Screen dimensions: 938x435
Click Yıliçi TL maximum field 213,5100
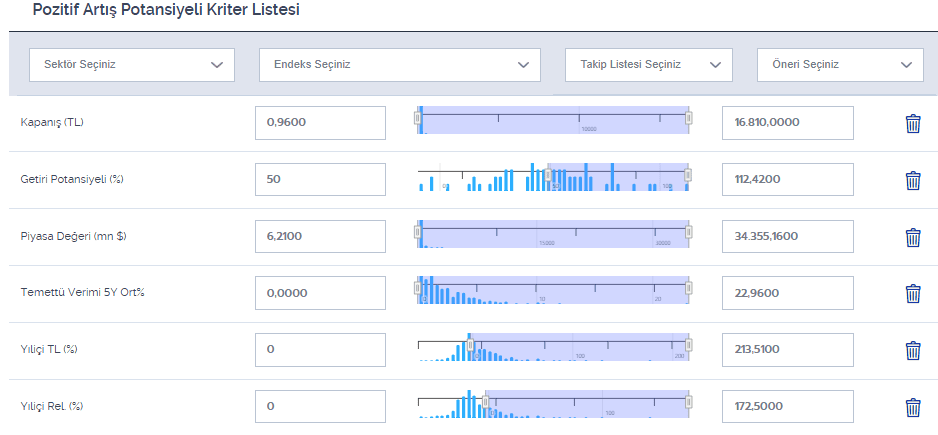pos(787,350)
